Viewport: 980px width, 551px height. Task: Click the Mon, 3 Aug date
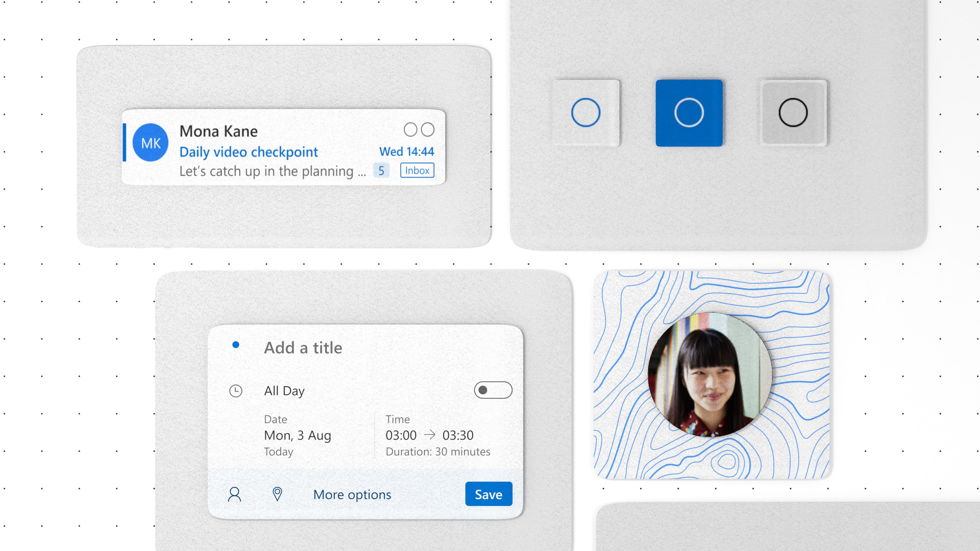(298, 435)
